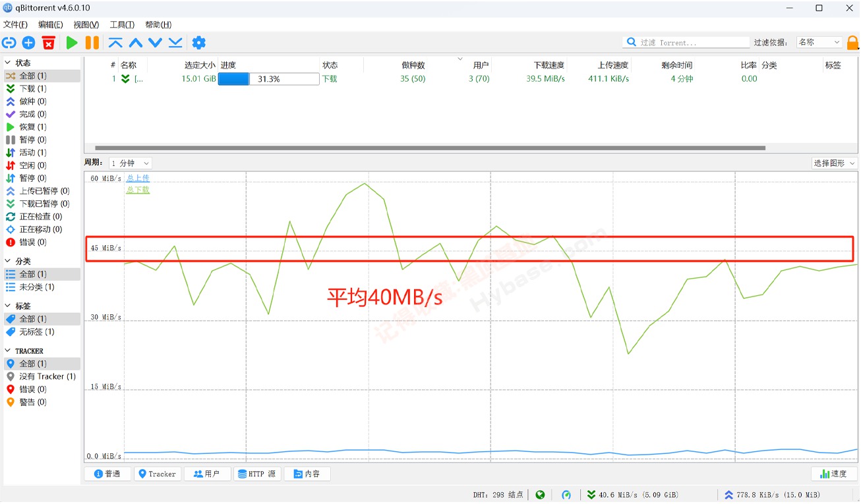Toggle the 总下载 graph legend

coord(138,190)
